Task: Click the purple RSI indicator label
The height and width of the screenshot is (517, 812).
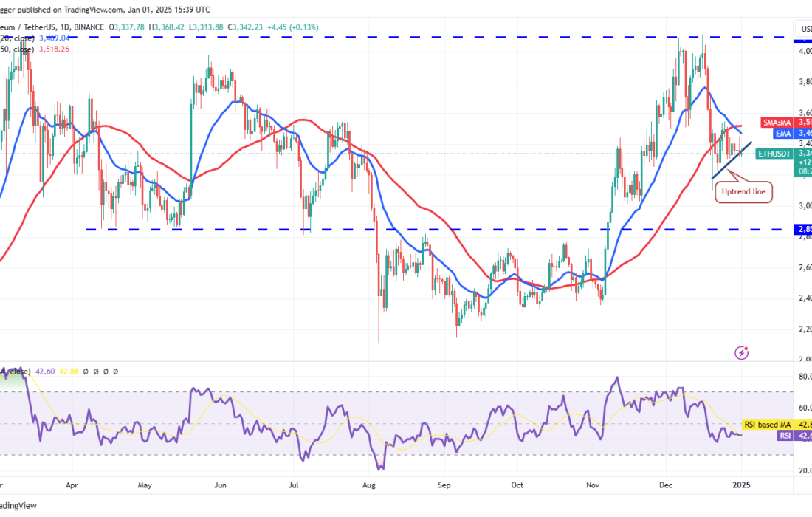Action: 788,436
